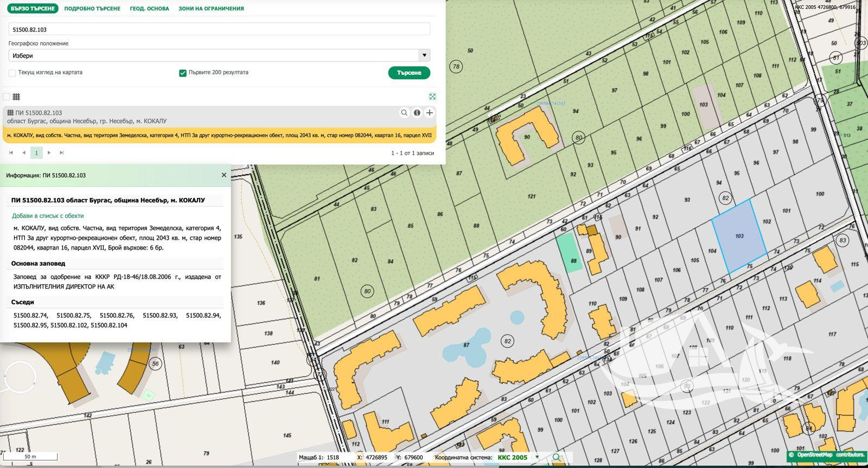Click neighbor 51500.82.104 in Съседи list
Image resolution: width=868 pixels, height=468 pixels.
coord(109,325)
